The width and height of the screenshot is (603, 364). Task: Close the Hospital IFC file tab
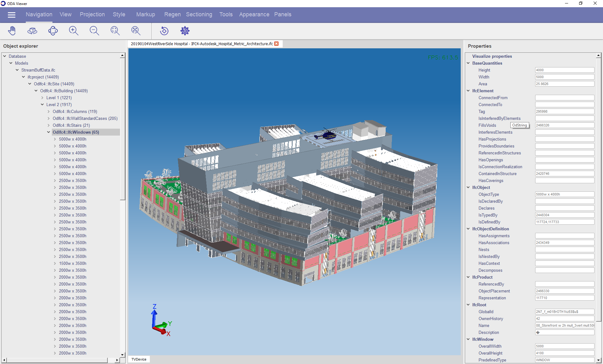coord(276,44)
